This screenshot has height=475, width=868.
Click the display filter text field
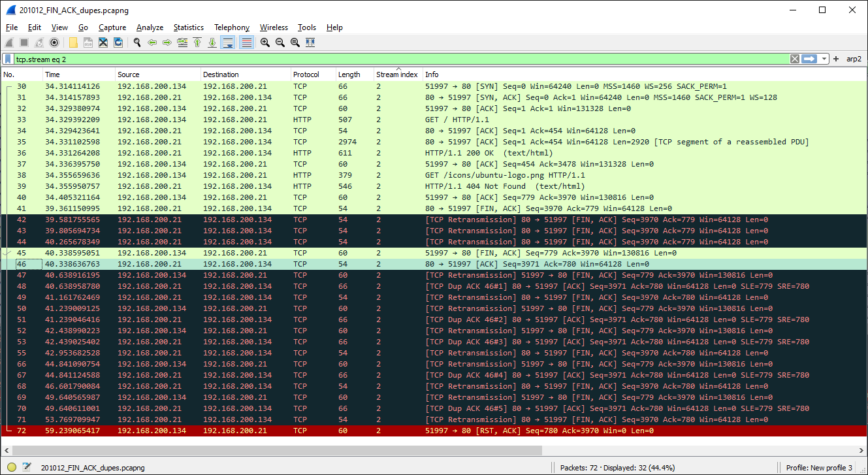pos(401,59)
